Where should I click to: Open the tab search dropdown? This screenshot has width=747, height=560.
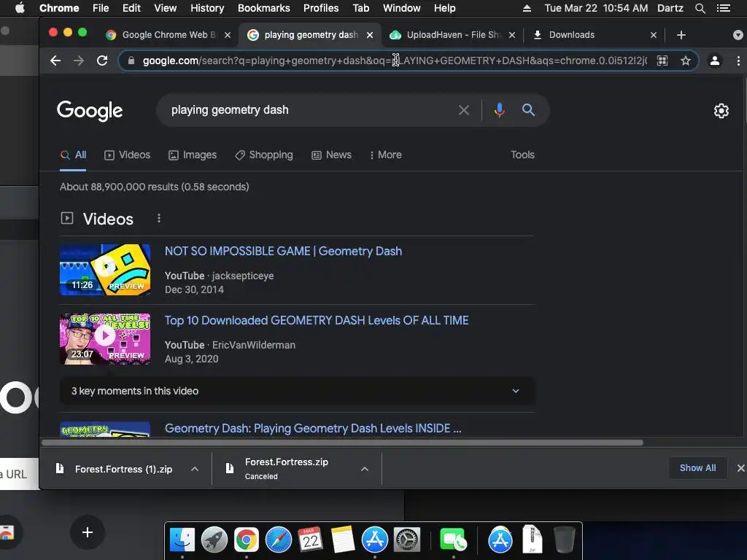coord(738,35)
